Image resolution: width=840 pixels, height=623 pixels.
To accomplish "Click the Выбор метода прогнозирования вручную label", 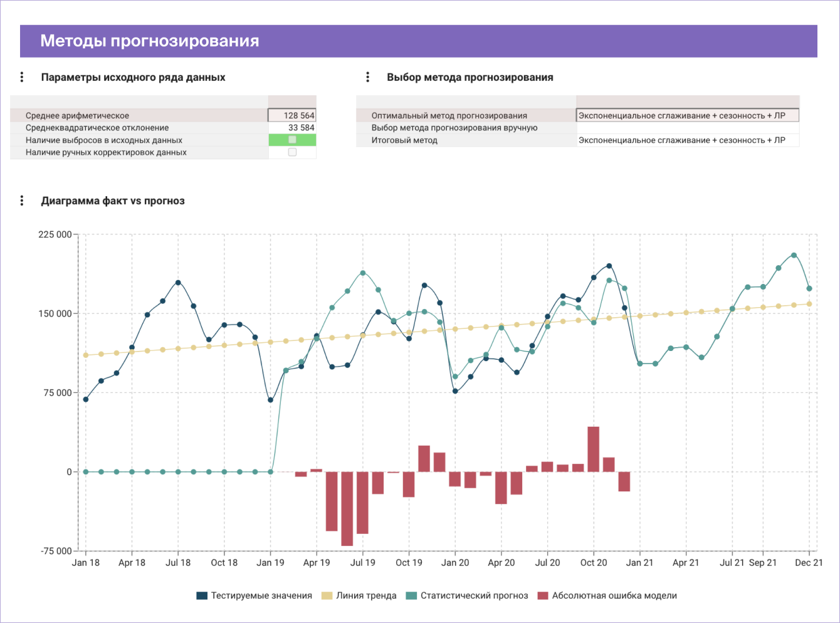I will 454,128.
